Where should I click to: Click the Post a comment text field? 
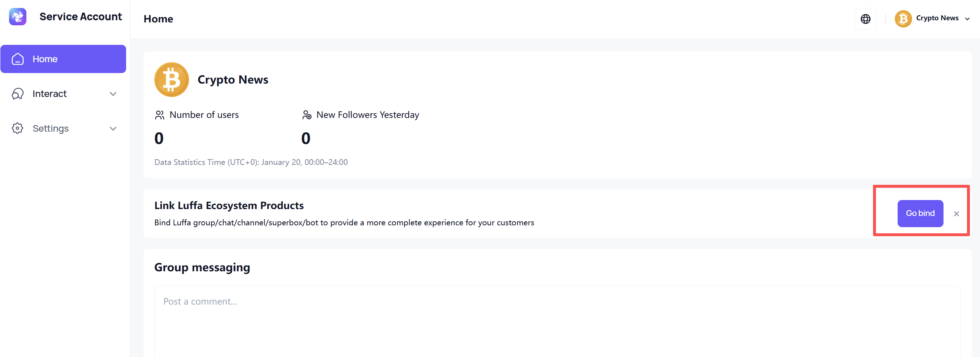pos(557,320)
